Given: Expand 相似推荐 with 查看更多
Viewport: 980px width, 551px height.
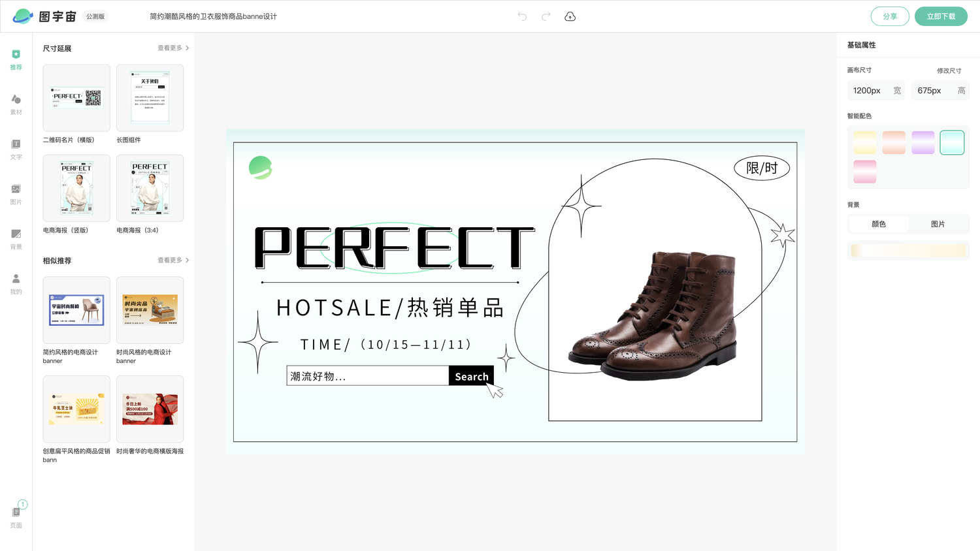Looking at the screenshot, I should pos(173,260).
